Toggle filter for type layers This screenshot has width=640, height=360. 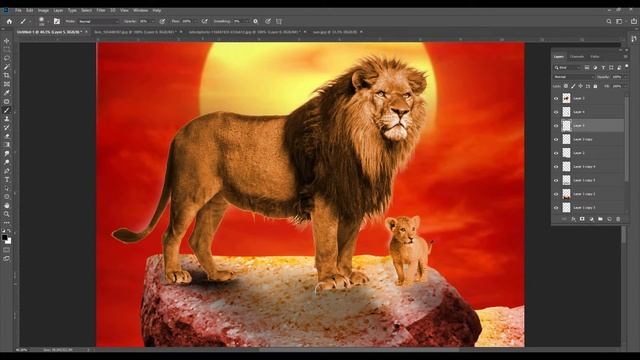coord(603,67)
